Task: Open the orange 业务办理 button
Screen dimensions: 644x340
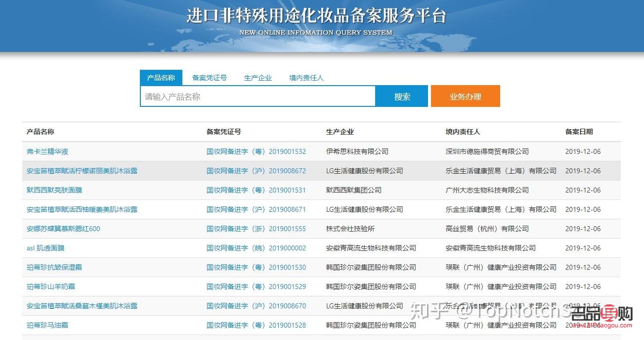Action: pyautogui.click(x=465, y=97)
